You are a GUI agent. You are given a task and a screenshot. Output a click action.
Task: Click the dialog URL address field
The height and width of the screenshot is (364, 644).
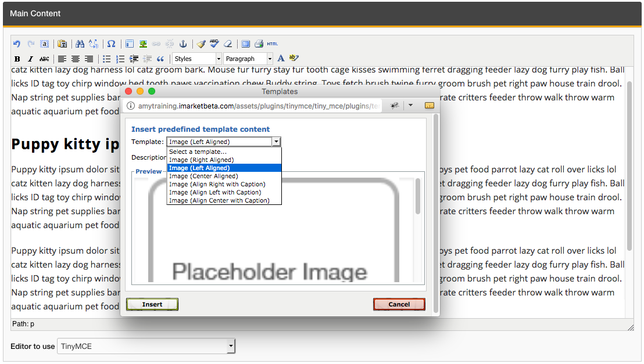(x=259, y=106)
